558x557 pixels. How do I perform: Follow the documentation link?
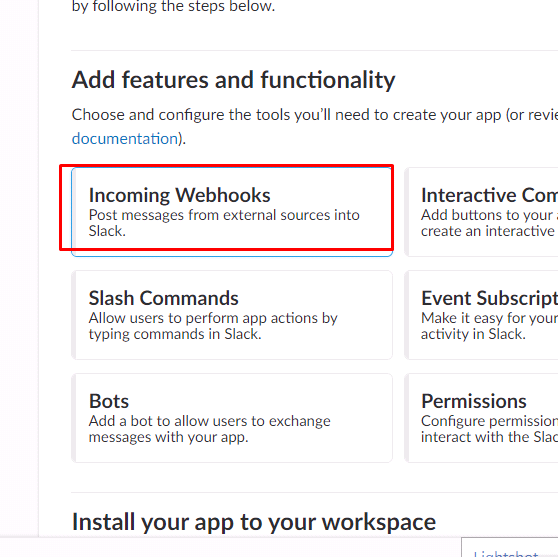pyautogui.click(x=125, y=138)
